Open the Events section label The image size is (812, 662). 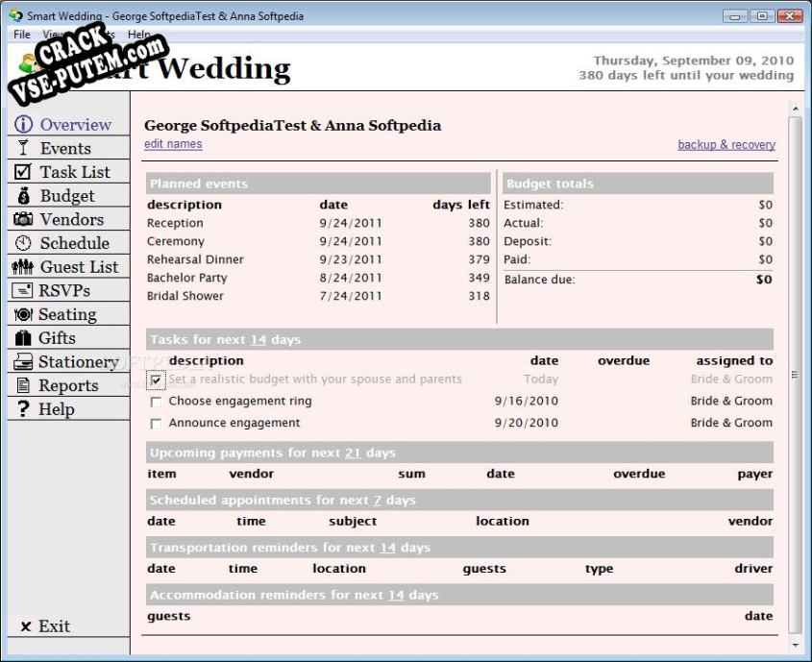click(x=65, y=148)
